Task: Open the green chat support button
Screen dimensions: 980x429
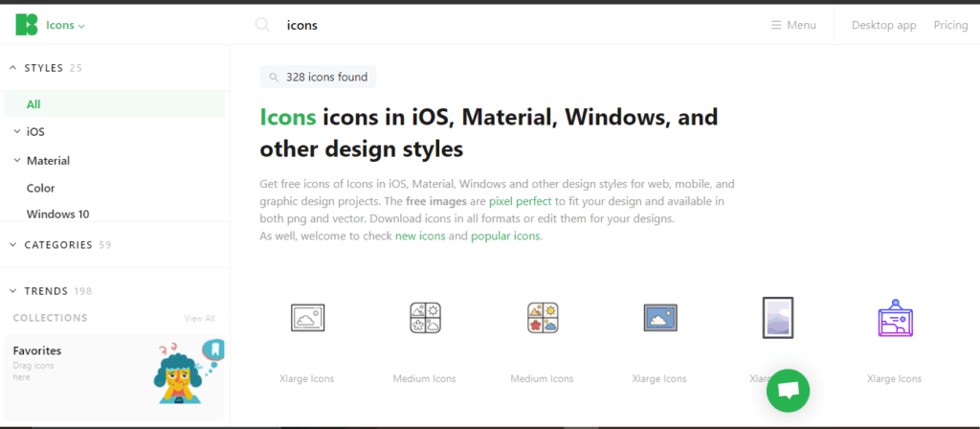Action: coord(789,391)
